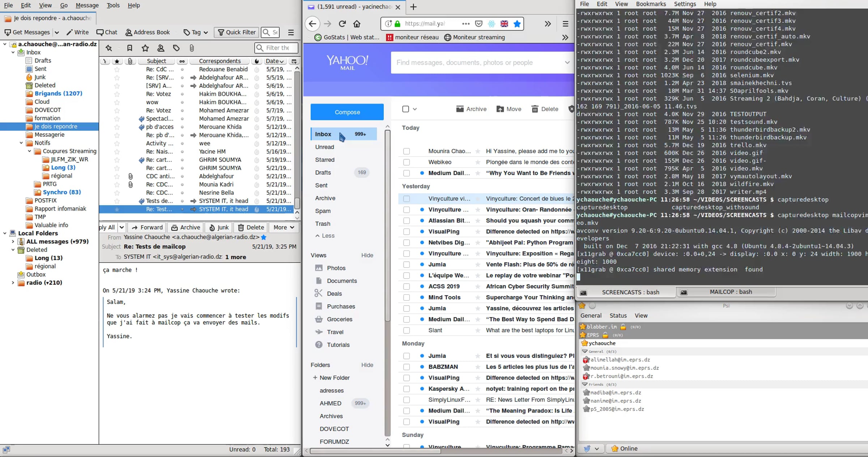This screenshot has width=868, height=457.
Task: Open the Address Book in Thunderbird
Action: 147,32
